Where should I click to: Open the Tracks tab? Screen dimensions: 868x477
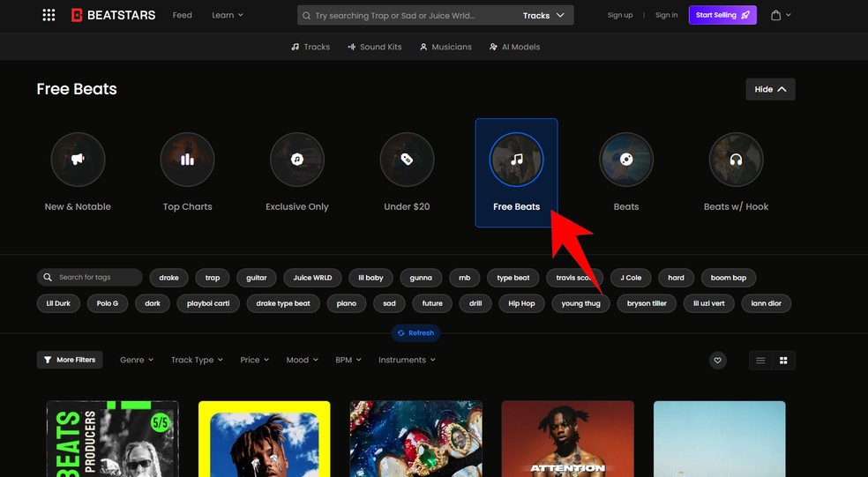coord(311,47)
